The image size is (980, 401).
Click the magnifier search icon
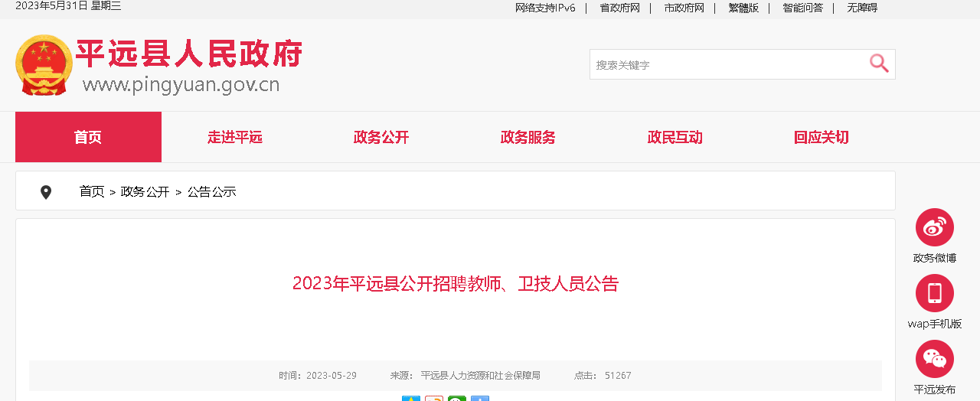tap(879, 64)
